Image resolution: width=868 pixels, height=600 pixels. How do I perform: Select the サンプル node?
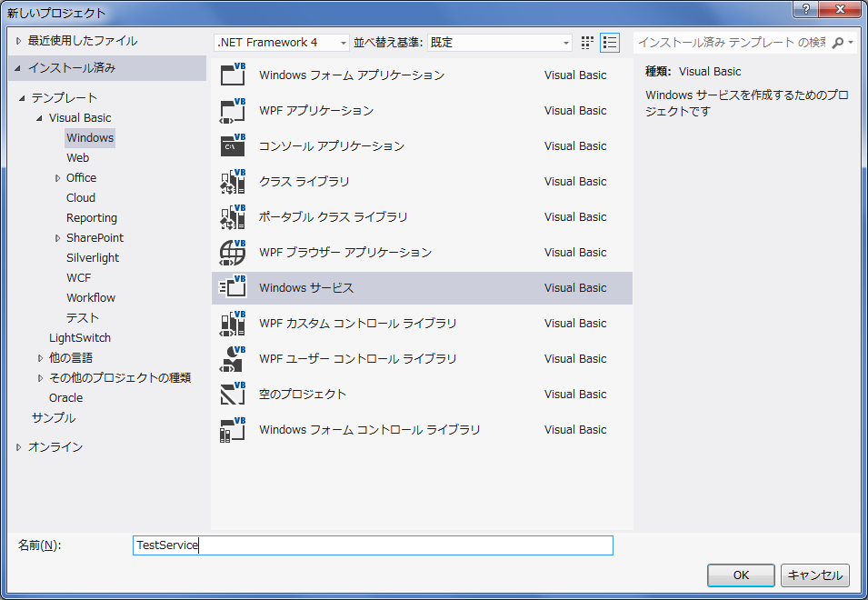coord(53,418)
